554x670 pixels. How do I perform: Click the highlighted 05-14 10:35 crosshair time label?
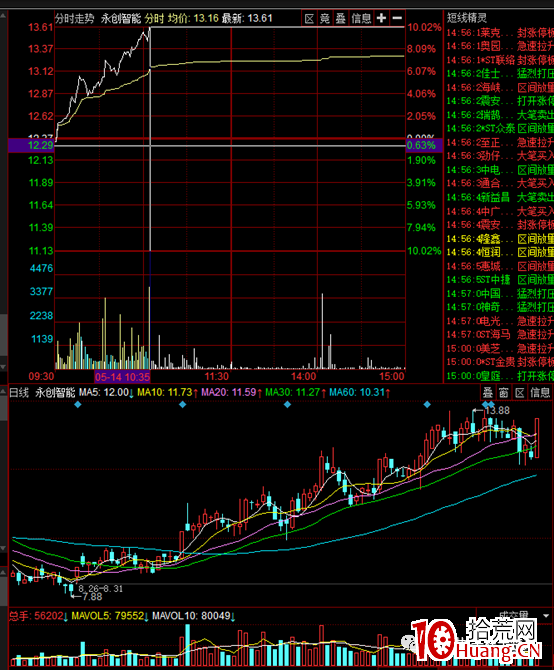pos(122,377)
